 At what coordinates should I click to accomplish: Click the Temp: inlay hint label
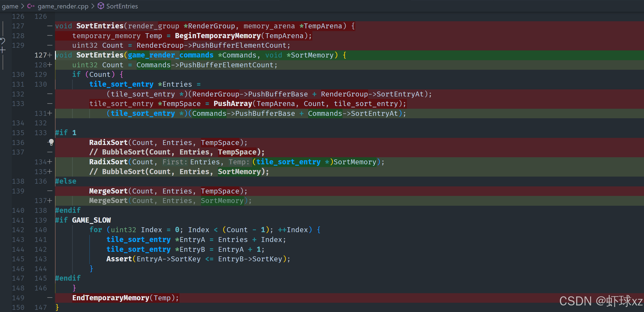(239, 162)
